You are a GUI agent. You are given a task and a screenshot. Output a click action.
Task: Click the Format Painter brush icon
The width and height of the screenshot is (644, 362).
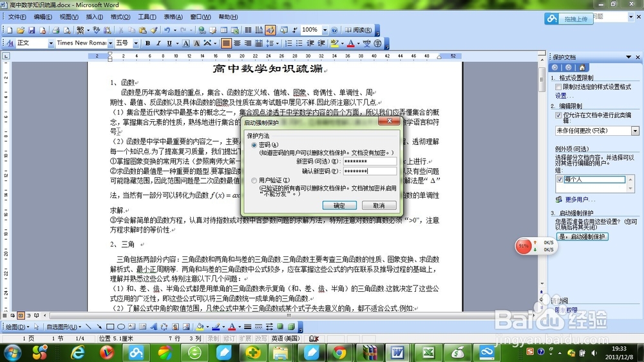pyautogui.click(x=154, y=30)
